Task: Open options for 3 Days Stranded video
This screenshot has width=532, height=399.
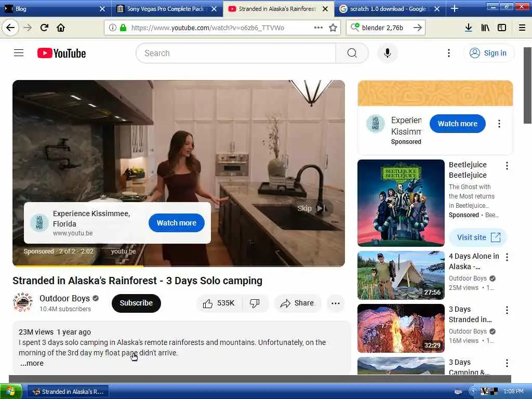Action: 507,310
